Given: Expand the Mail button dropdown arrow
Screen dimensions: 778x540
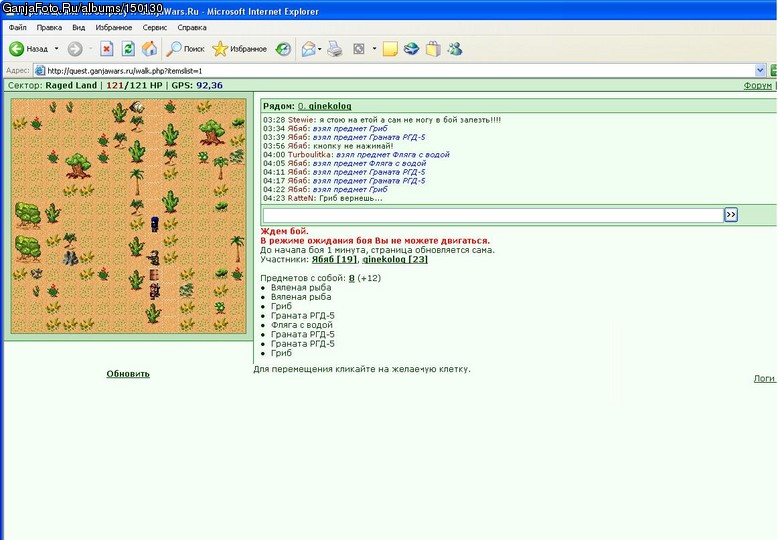Looking at the screenshot, I should [320, 49].
